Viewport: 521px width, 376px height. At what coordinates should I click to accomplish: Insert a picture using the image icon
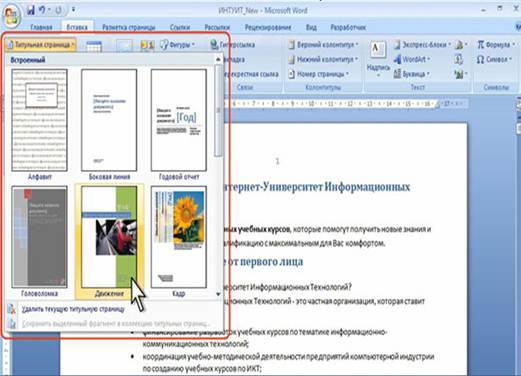[x=124, y=46]
